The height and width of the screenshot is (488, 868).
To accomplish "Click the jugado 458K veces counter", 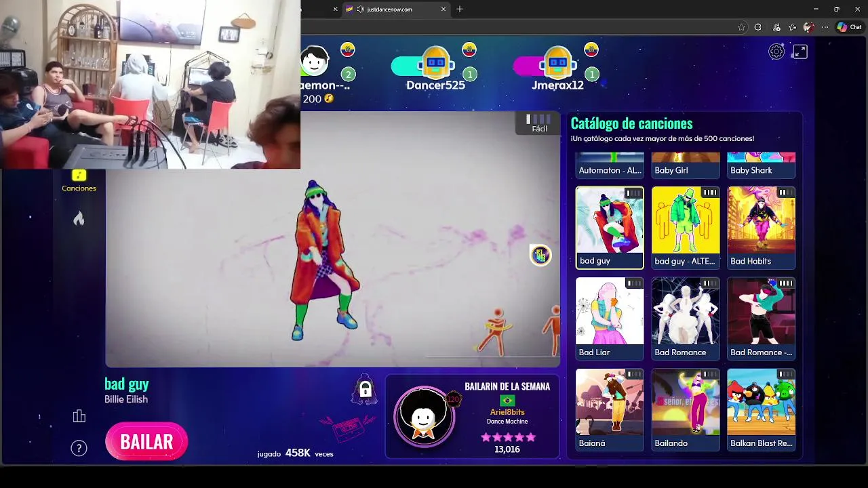I will 295,453.
